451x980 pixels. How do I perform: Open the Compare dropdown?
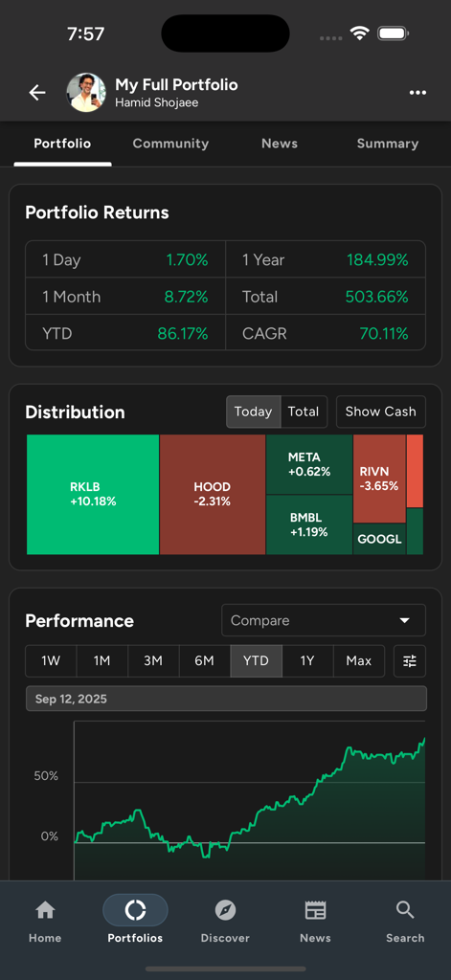(x=324, y=620)
